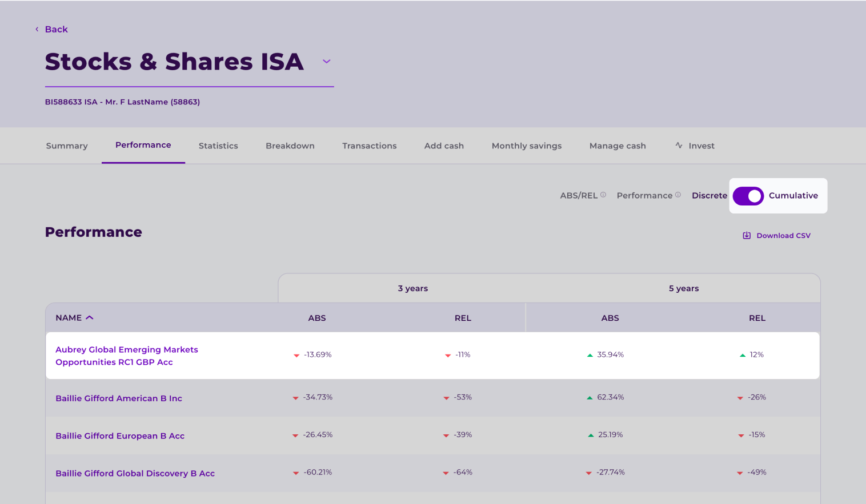Open Baillie Gifford European B Acc link
This screenshot has width=866, height=504.
tap(120, 436)
